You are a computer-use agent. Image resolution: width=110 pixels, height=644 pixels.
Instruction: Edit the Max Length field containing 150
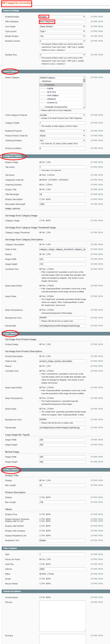[62, 502]
